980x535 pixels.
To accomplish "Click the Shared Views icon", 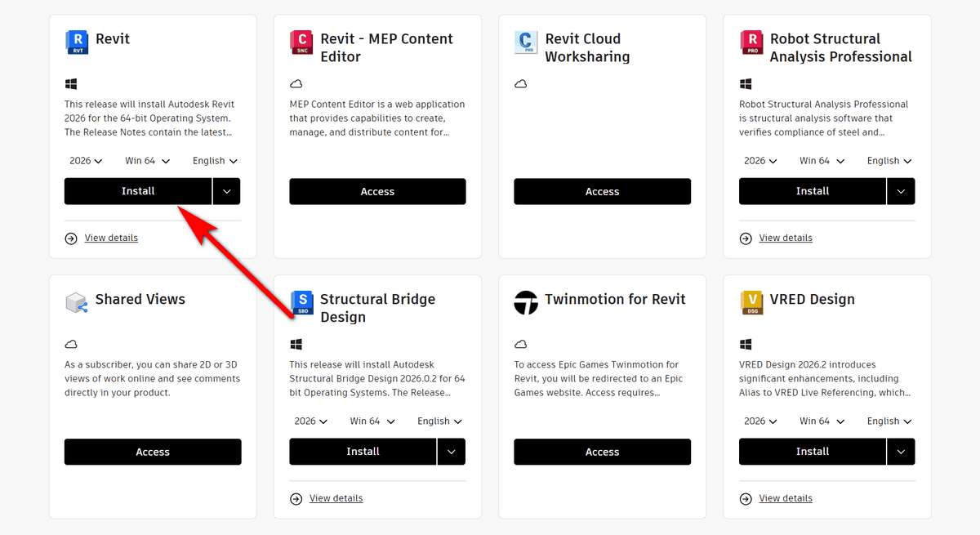I will coord(77,302).
